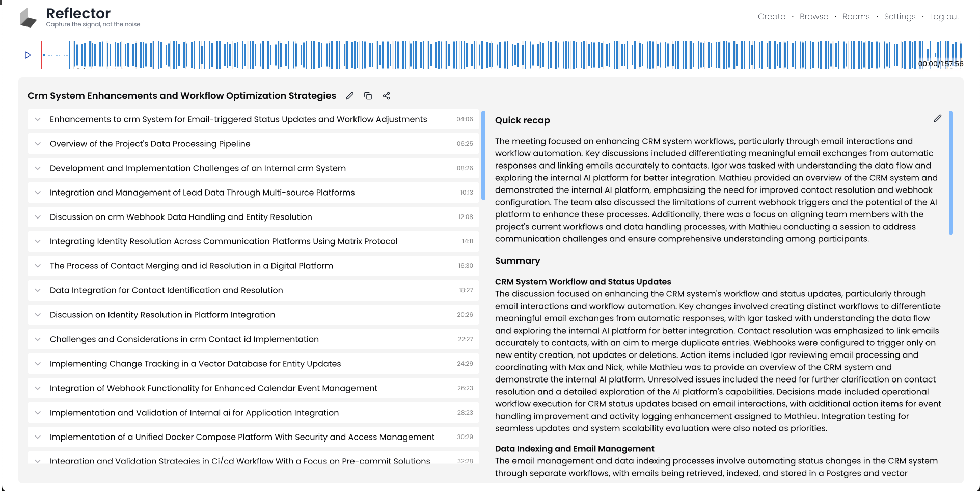Expand the Integration of Webhook Functionality topic
This screenshot has width=980, height=491.
[x=38, y=388]
